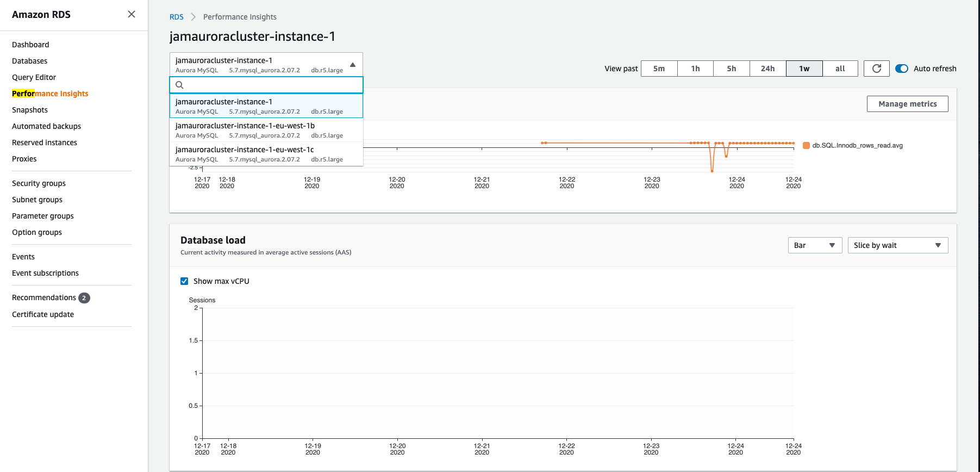
Task: Open Automated backups in sidebar
Action: click(x=46, y=126)
